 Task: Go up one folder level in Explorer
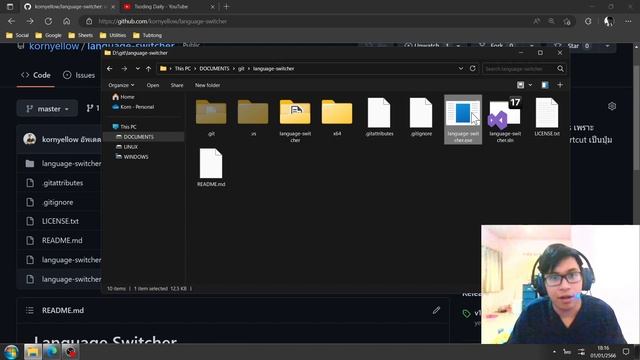point(149,69)
